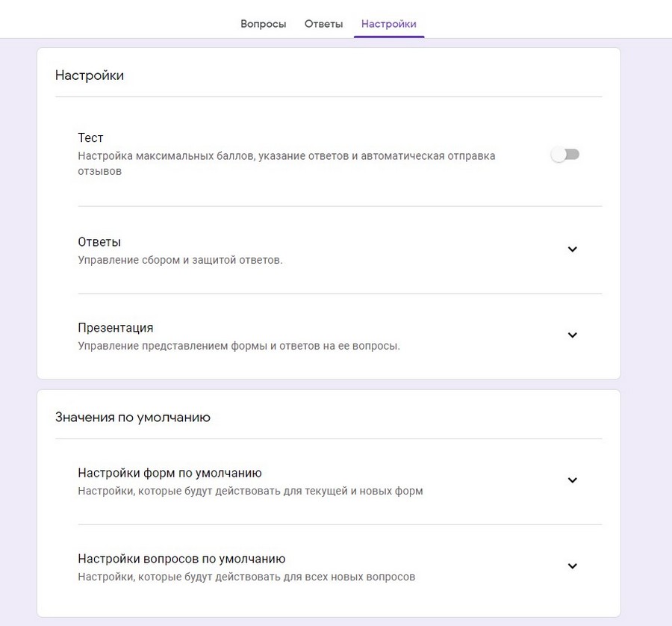The height and width of the screenshot is (626, 672).
Task: Select the Настройки tab
Action: 388,24
